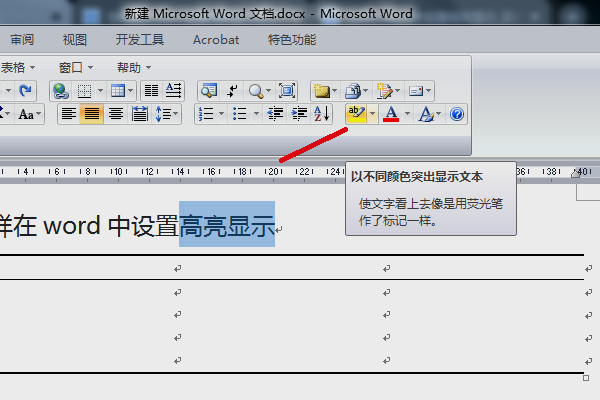
Task: Expand numbering list dropdown arrow
Action: pos(221,114)
